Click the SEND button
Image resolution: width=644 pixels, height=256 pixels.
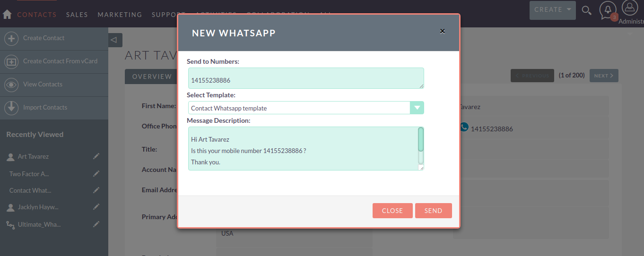(434, 211)
